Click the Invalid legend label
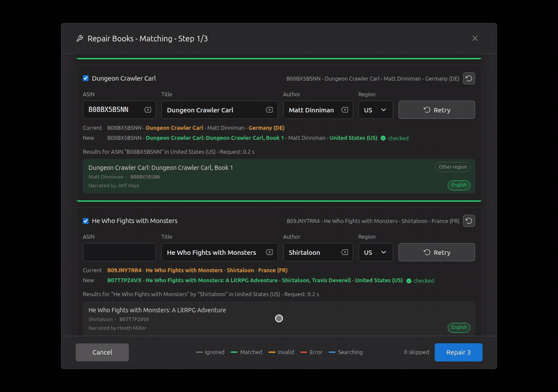558x392 pixels. [286, 352]
